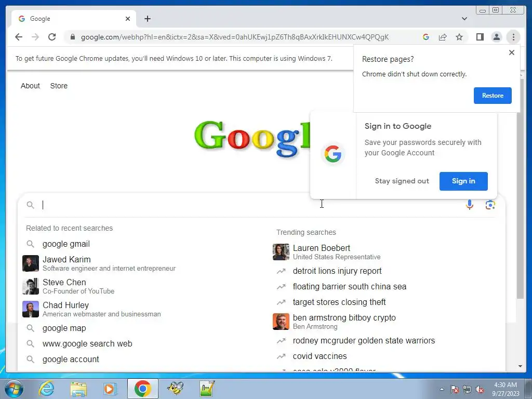Open the bee application on taskbar
Viewport: 532px width, 399px height.
point(176,389)
